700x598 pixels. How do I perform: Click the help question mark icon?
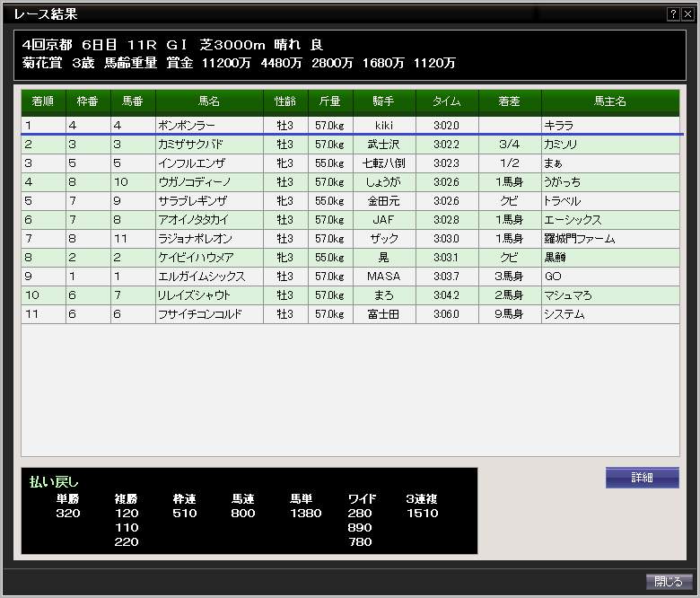[x=673, y=13]
